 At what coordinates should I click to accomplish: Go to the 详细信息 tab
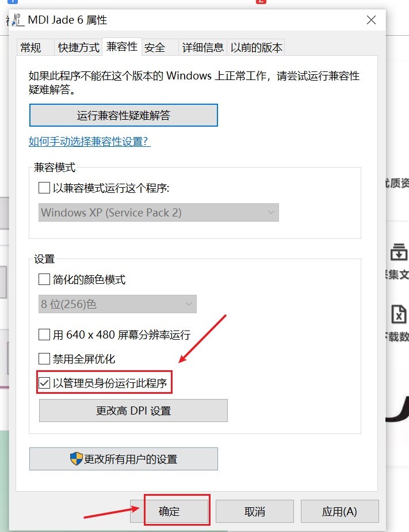[202, 47]
